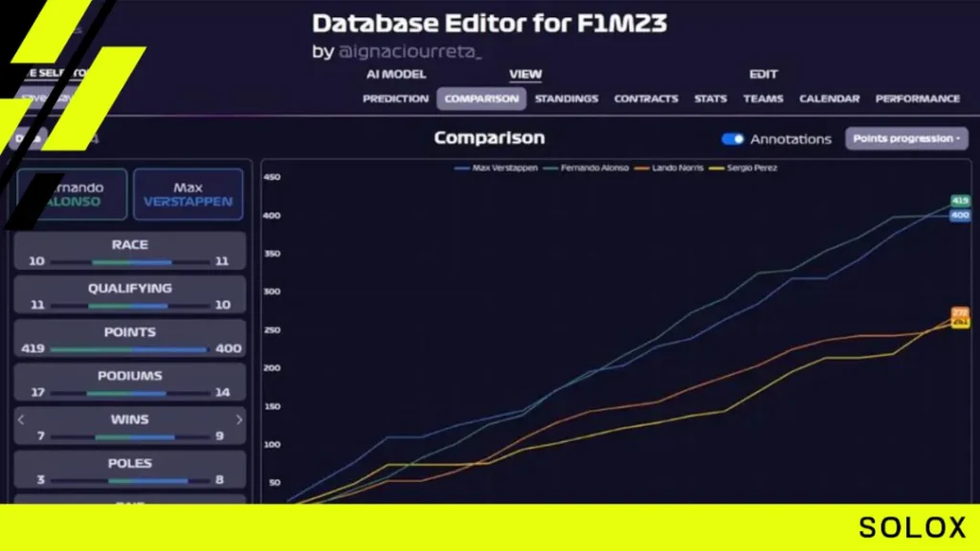Click the AI MODEL heading

tap(395, 75)
